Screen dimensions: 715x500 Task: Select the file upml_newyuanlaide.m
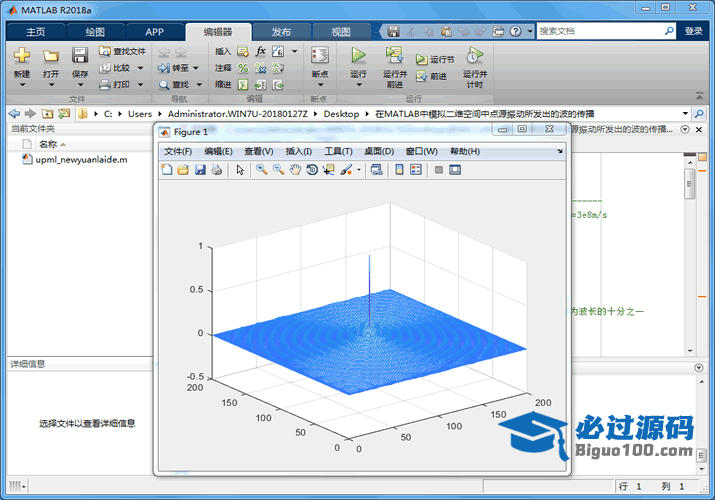click(x=75, y=160)
